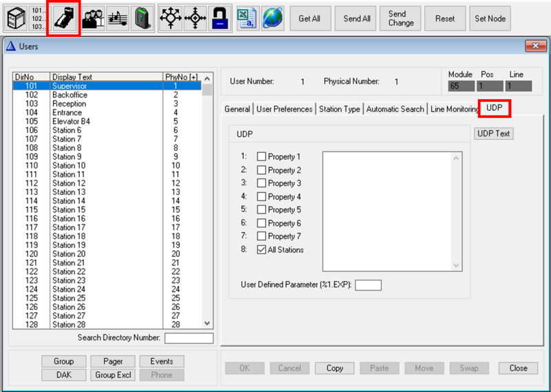Open the globe web icon
551x392 pixels.
click(272, 18)
